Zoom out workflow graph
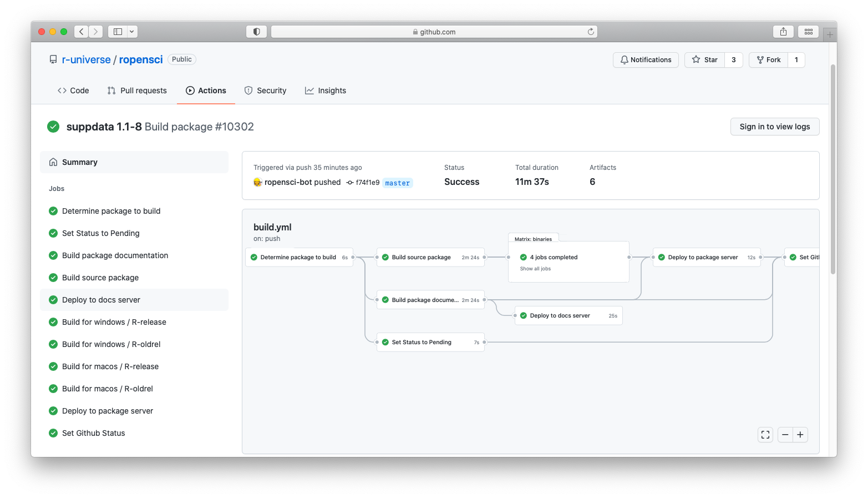Screen dimensions: 868x498 pyautogui.click(x=785, y=435)
